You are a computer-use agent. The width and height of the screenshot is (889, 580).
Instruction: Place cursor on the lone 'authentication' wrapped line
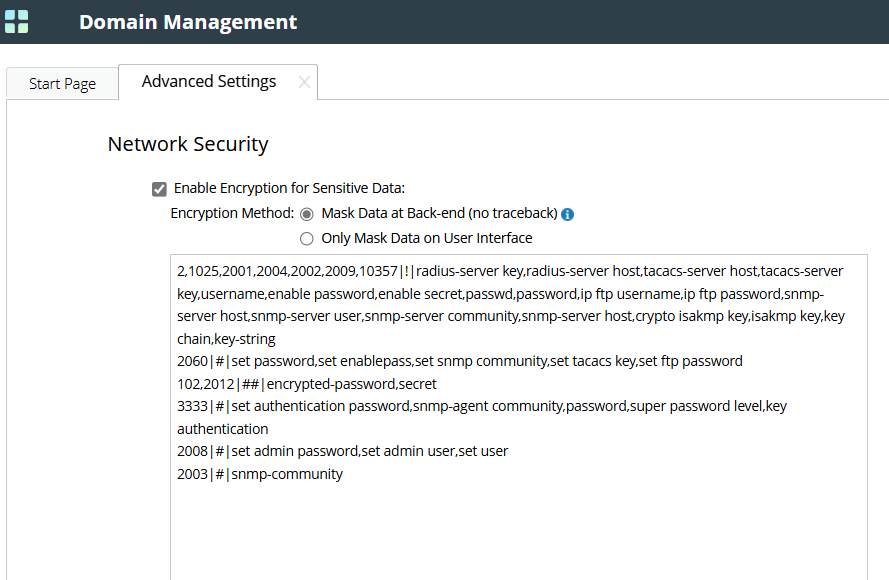224,429
